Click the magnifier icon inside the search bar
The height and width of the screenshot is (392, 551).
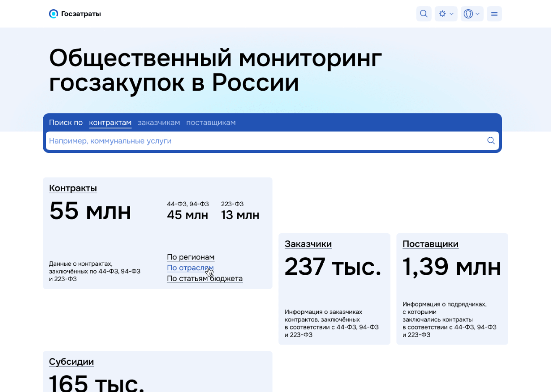pos(491,141)
